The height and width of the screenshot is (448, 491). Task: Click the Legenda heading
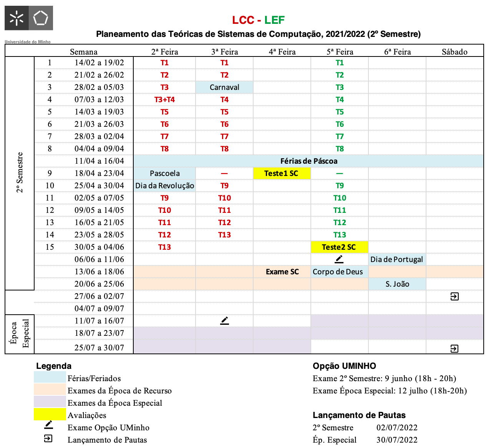tap(54, 366)
